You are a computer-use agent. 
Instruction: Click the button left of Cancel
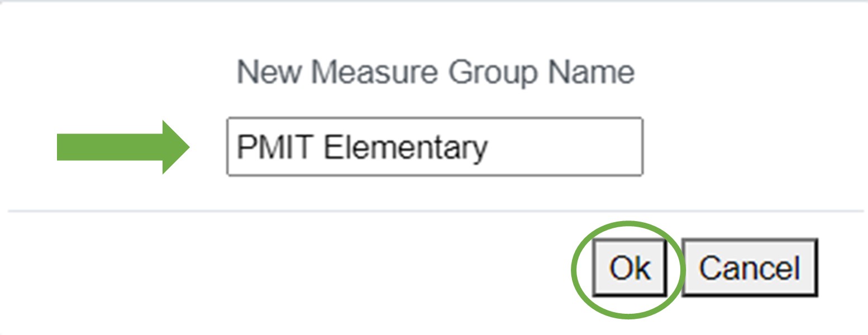pos(629,268)
